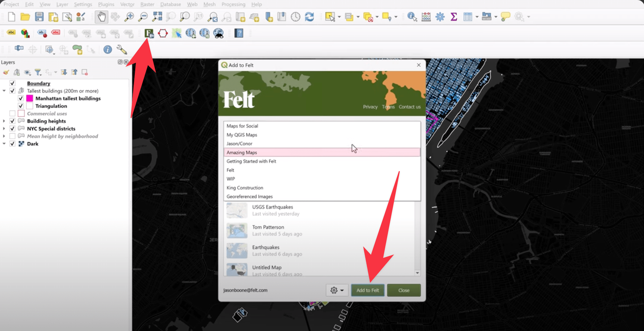Open the Felt plugin toolbar icon
The width and height of the screenshot is (644, 331).
[149, 33]
